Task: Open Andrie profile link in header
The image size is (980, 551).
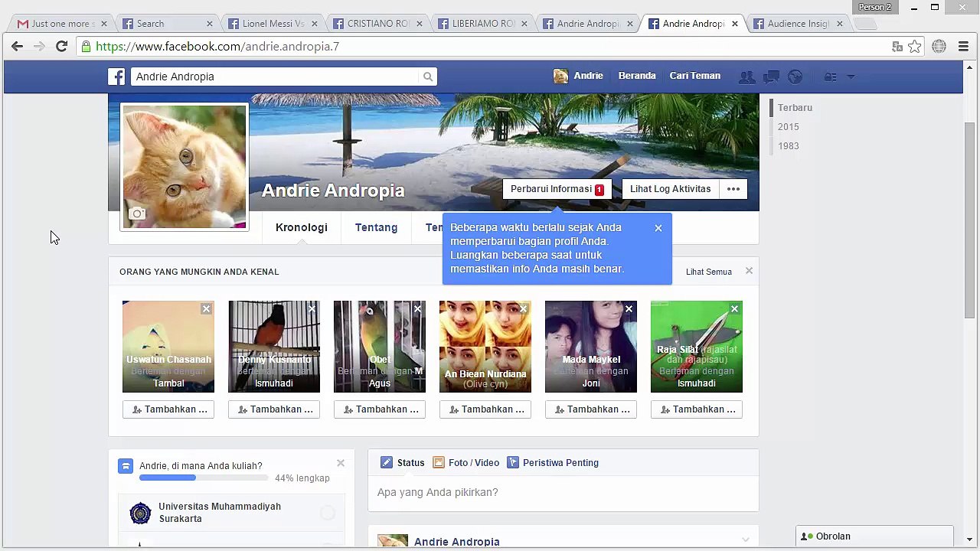Action: pyautogui.click(x=579, y=76)
